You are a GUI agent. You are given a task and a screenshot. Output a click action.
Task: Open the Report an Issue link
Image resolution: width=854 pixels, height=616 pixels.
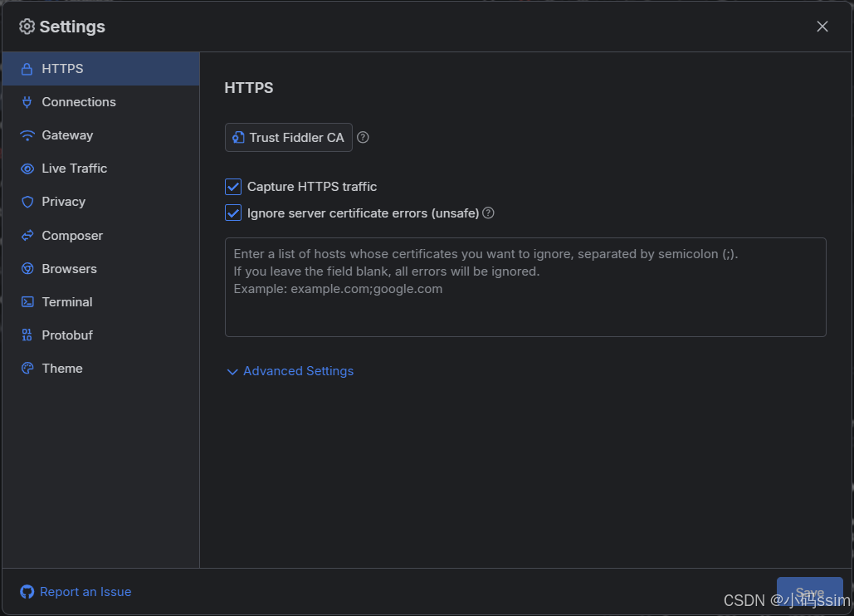tap(76, 592)
